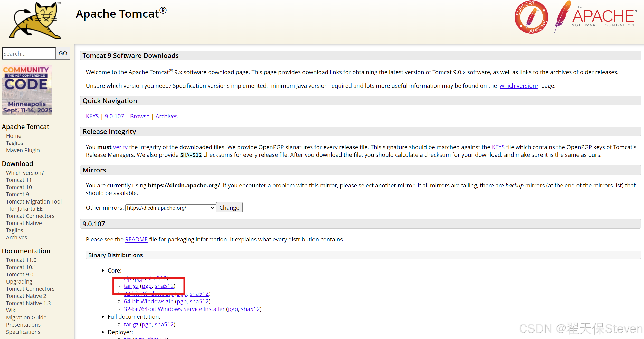Open sha512 checksum for Core tar.gz
This screenshot has height=339, width=644.
pyautogui.click(x=164, y=286)
